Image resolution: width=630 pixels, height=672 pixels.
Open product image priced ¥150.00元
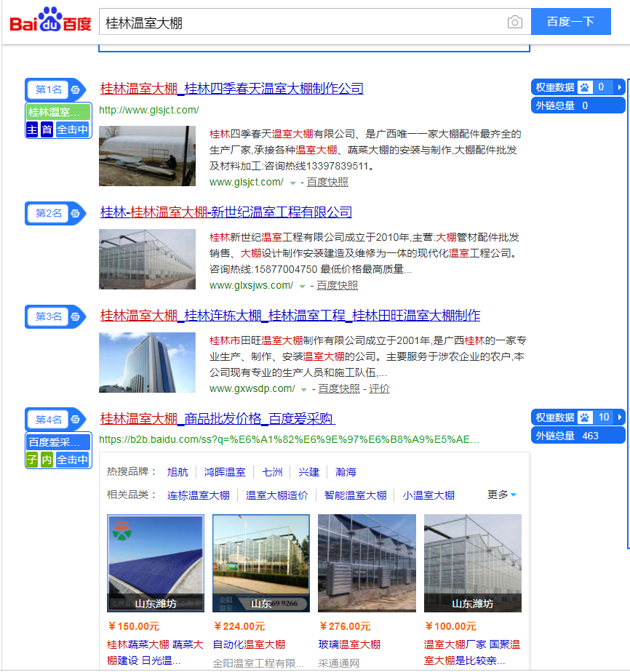pos(156,563)
